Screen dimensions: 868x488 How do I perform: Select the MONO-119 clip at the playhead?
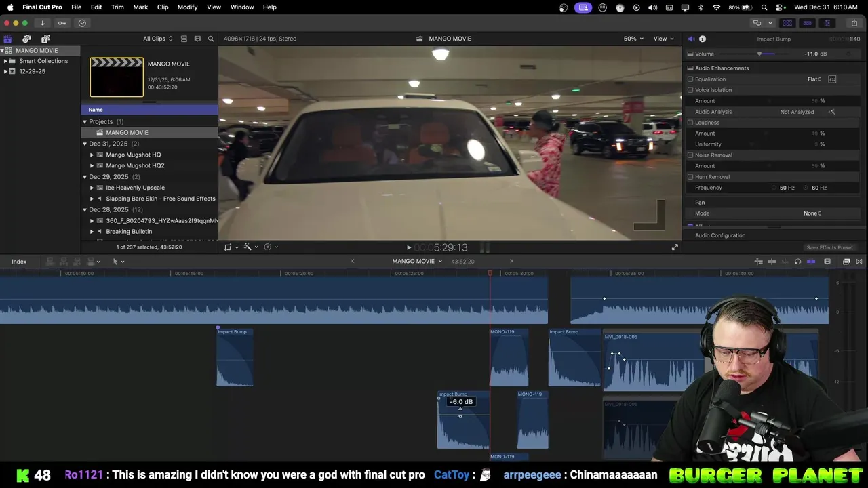click(509, 358)
